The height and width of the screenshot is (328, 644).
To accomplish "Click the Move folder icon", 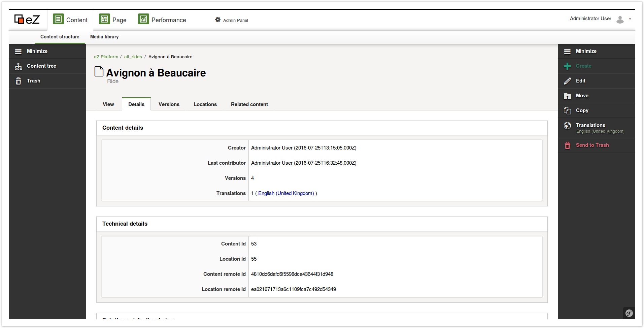I will (567, 96).
